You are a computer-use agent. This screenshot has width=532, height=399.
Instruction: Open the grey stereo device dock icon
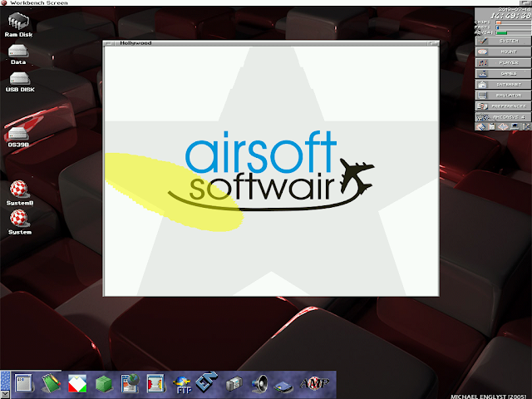pos(234,384)
